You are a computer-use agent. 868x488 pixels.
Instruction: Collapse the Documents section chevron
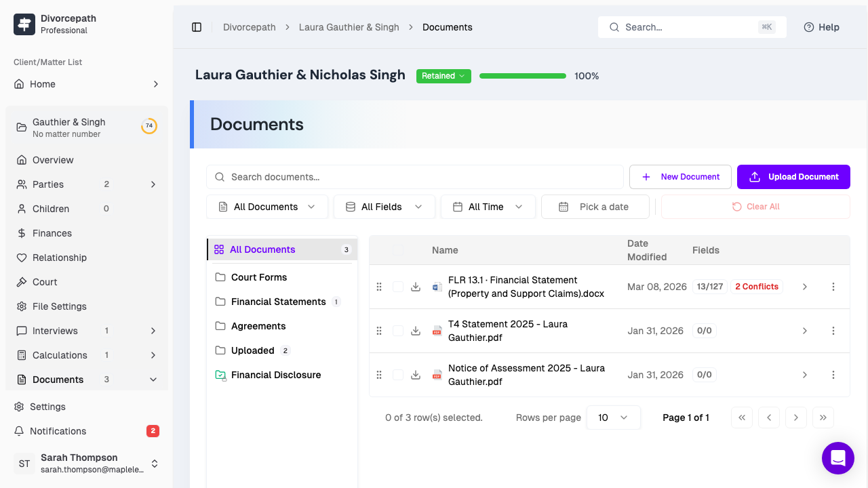click(153, 380)
